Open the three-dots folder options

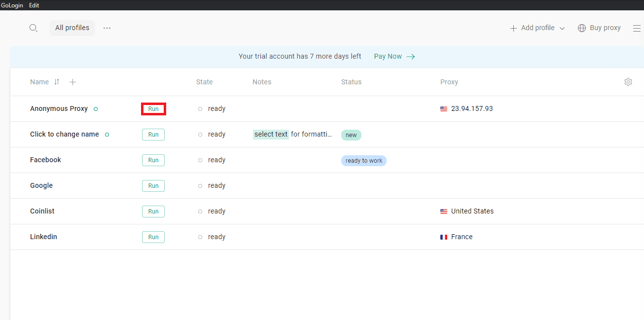[x=107, y=28]
